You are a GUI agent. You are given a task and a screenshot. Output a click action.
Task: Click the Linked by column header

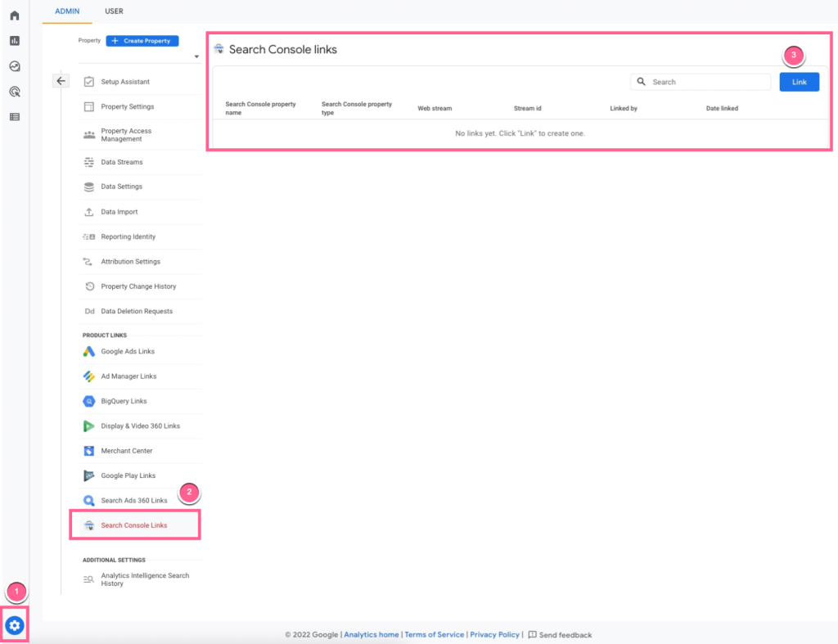point(624,109)
